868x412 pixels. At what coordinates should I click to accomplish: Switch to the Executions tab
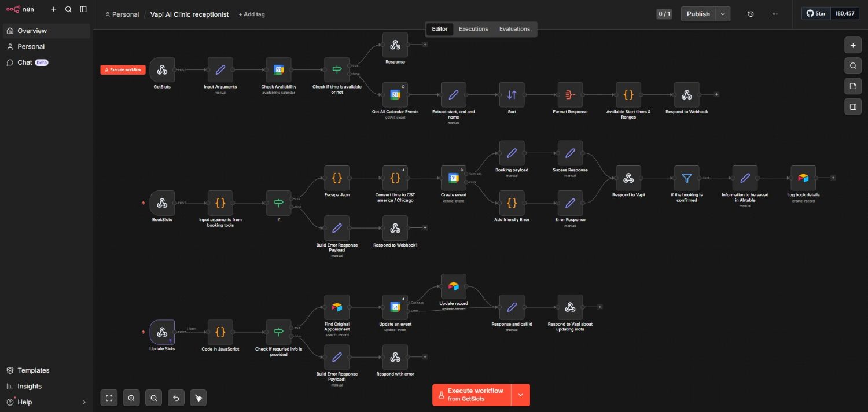point(473,29)
